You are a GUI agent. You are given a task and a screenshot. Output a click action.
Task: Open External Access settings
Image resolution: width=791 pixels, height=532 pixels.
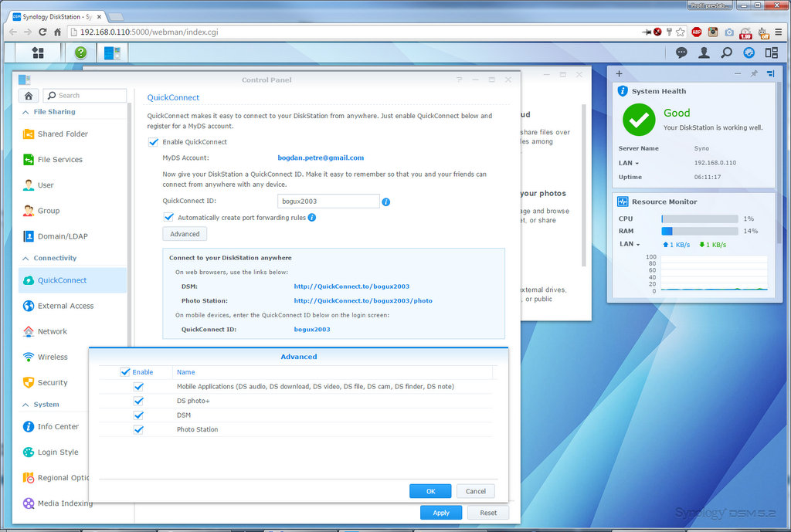pyautogui.click(x=72, y=306)
